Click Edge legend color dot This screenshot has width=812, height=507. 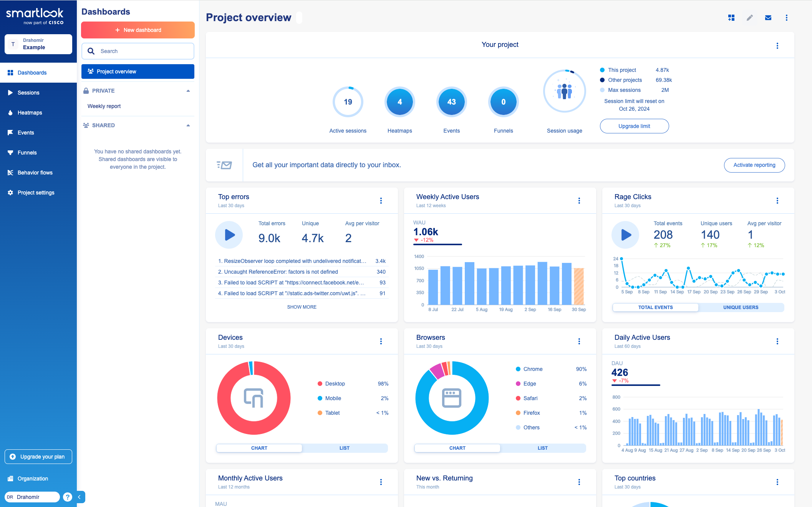518,384
